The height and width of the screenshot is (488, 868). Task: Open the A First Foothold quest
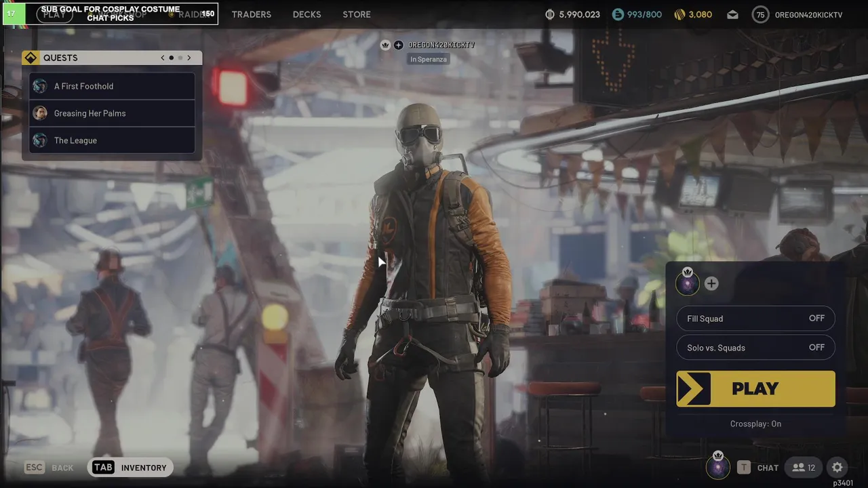pyautogui.click(x=112, y=86)
